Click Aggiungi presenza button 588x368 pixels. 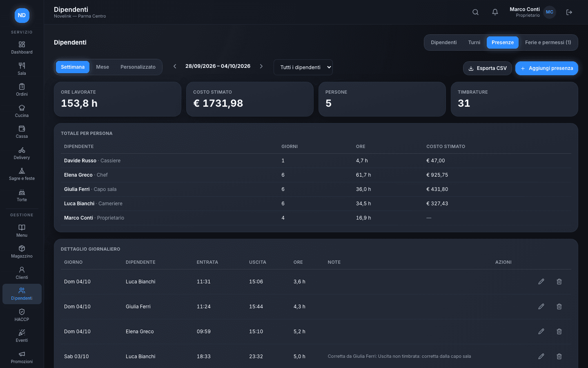pyautogui.click(x=547, y=68)
